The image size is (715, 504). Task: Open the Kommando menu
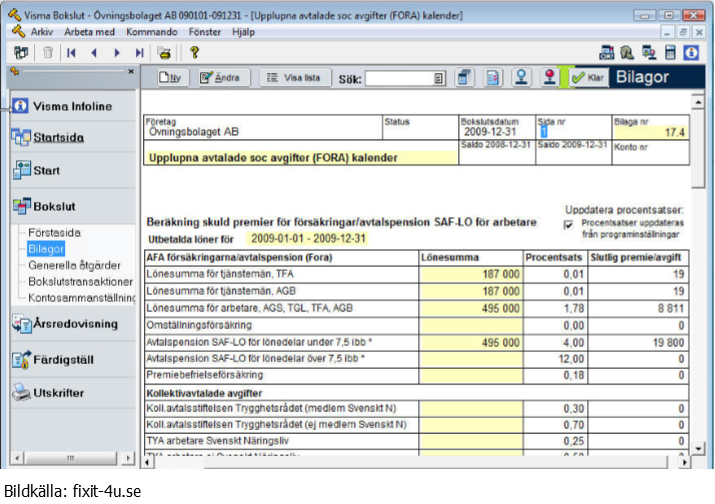click(x=151, y=32)
